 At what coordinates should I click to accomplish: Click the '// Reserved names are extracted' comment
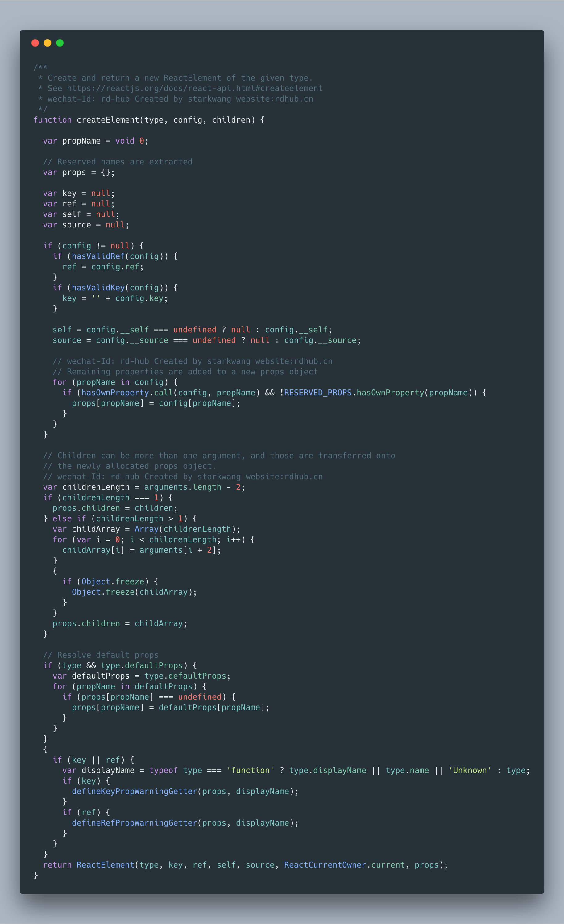click(x=117, y=162)
